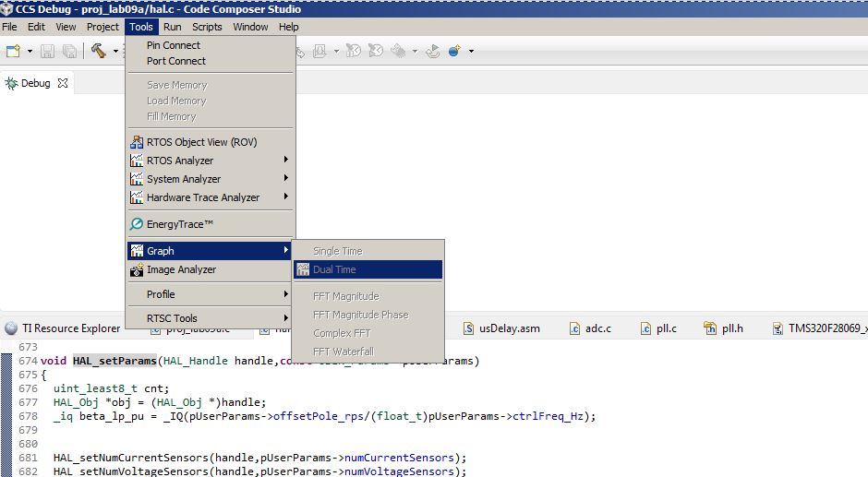Open the load program dropdown arrow
The width and height of the screenshot is (868, 477).
click(x=336, y=52)
